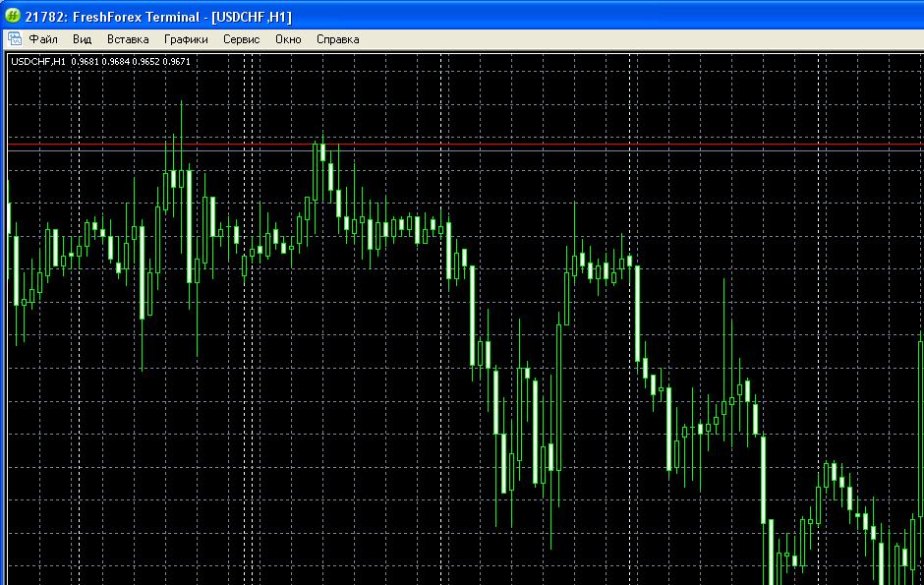Select the red horizontal line on chart
Image resolution: width=924 pixels, height=585 pixels.
coord(466,144)
